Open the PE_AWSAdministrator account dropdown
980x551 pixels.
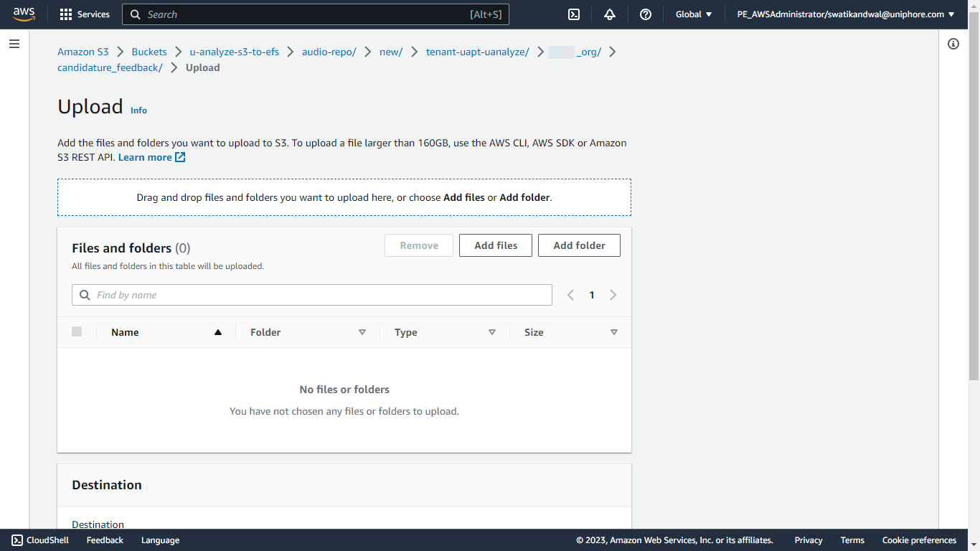(x=846, y=14)
